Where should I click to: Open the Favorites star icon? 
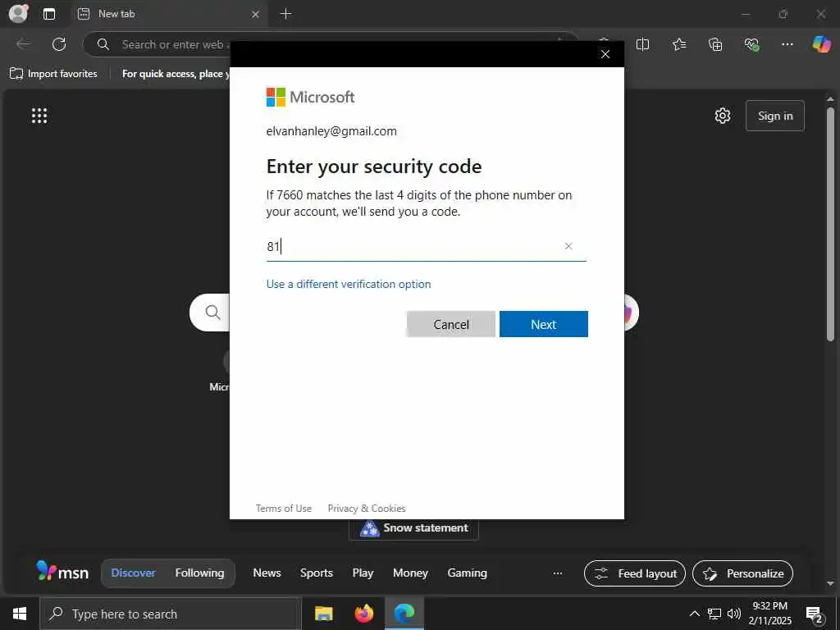[678, 44]
